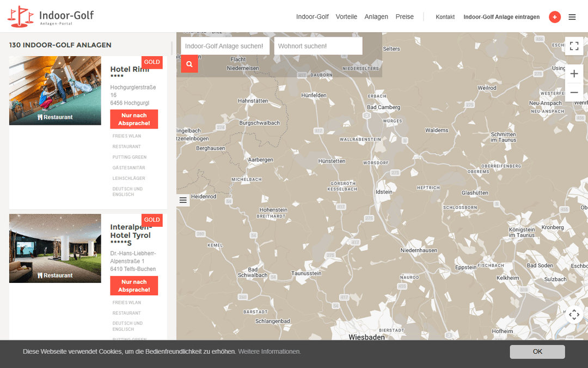Click GOLD badge on Hotel Riml card
The width and height of the screenshot is (588, 368).
[152, 62]
